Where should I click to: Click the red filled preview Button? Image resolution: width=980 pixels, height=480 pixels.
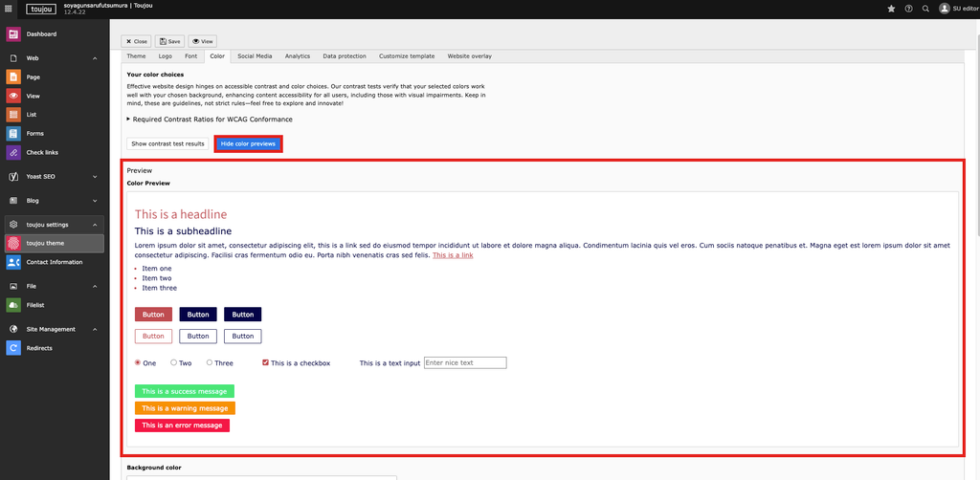tap(153, 315)
